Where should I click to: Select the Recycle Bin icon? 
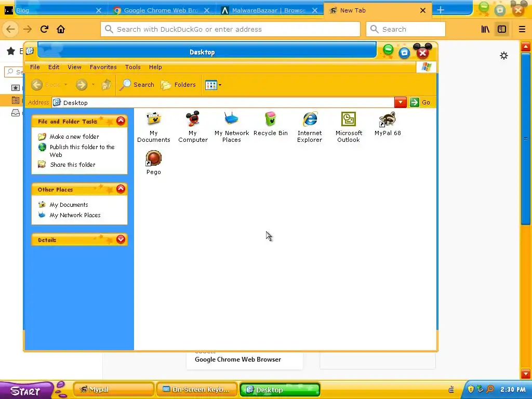[270, 124]
